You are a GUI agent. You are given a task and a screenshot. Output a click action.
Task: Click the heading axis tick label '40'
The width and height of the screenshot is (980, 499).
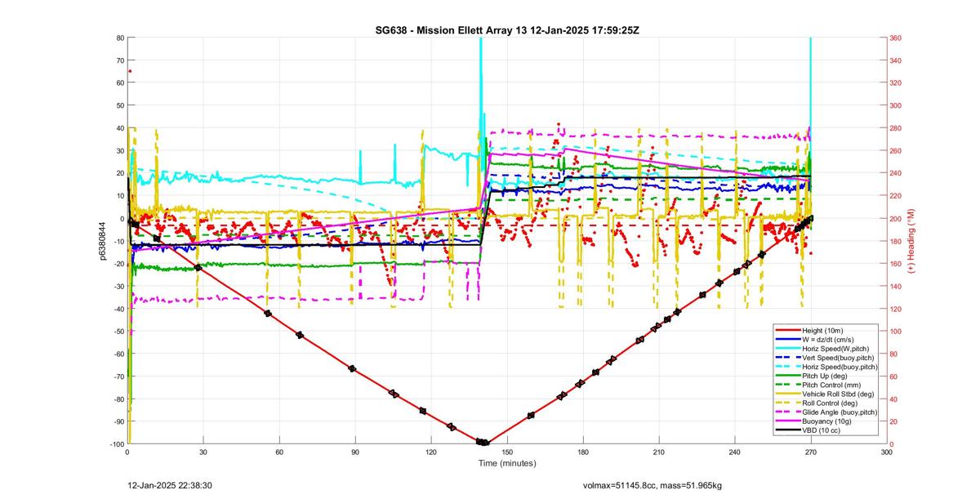(x=895, y=399)
